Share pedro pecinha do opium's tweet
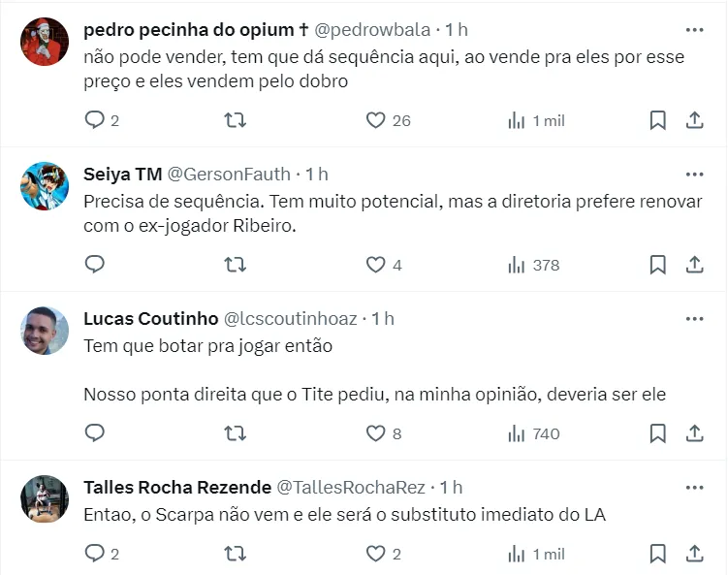The height and width of the screenshot is (575, 728). pyautogui.click(x=694, y=120)
